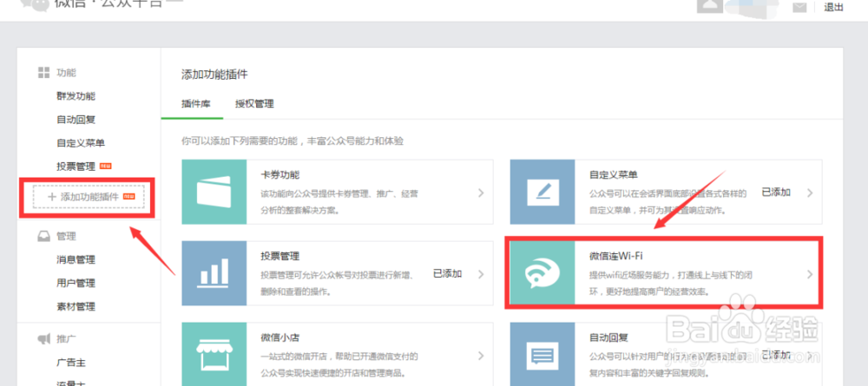Viewport: 868px width, 386px height.
Task: Switch to the 授权管理 tab
Action: [254, 103]
